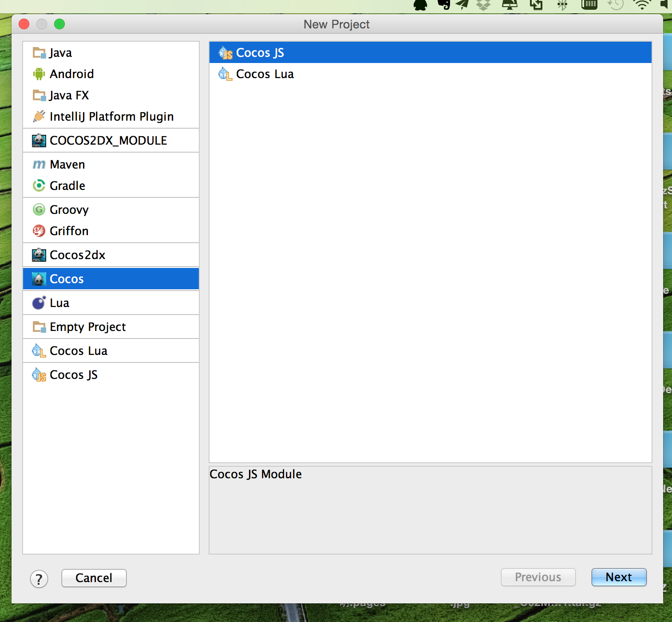Select Cocos2dx in the left list
This screenshot has width=672, height=622.
pos(78,255)
